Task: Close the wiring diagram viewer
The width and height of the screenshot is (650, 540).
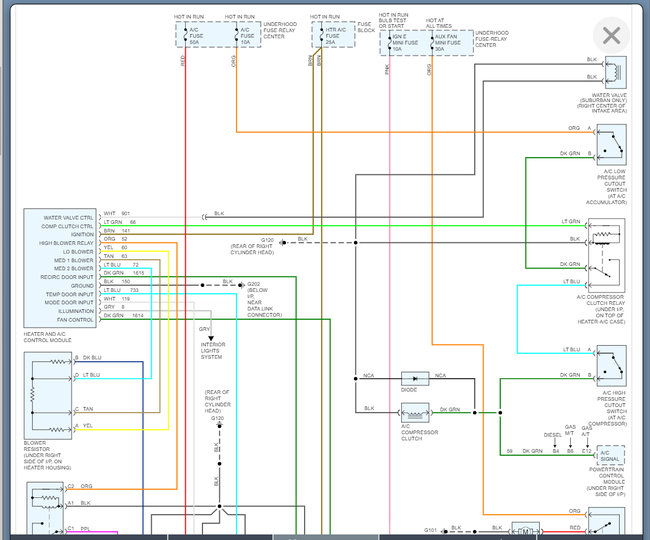Action: coord(611,35)
